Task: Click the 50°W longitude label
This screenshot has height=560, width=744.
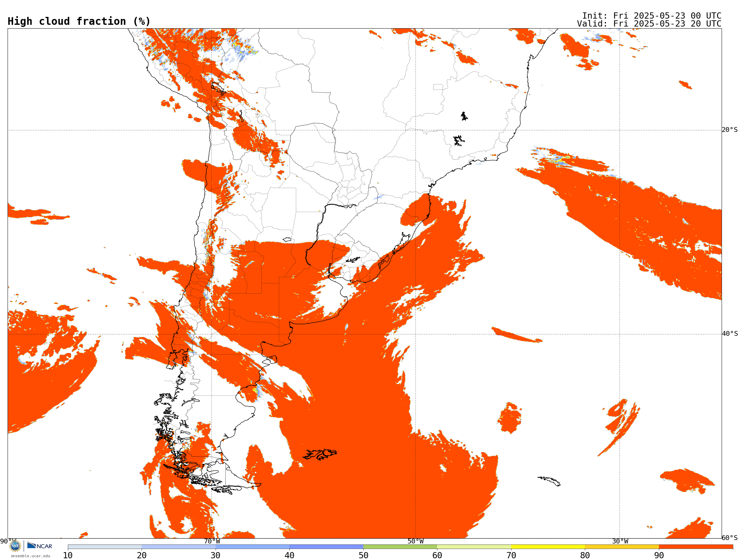Action: click(x=415, y=541)
